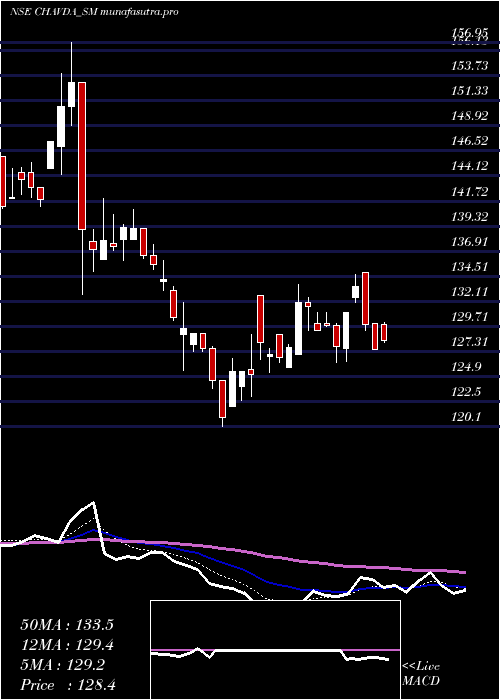Click the 5MA : 129.2 value
This screenshot has width=500, height=700.
coord(63,665)
